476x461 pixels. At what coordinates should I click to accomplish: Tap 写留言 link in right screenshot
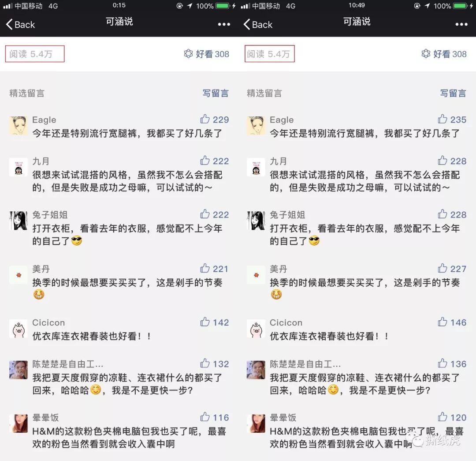pyautogui.click(x=453, y=93)
